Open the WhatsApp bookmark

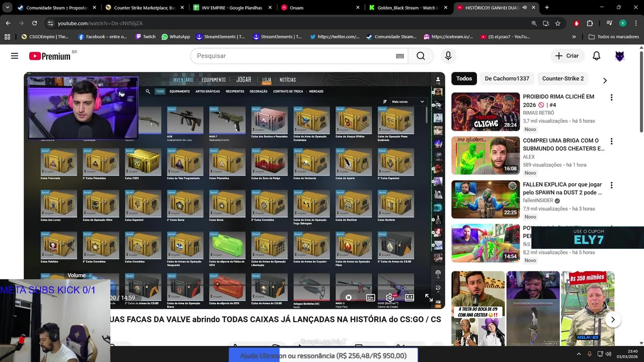pos(176,37)
